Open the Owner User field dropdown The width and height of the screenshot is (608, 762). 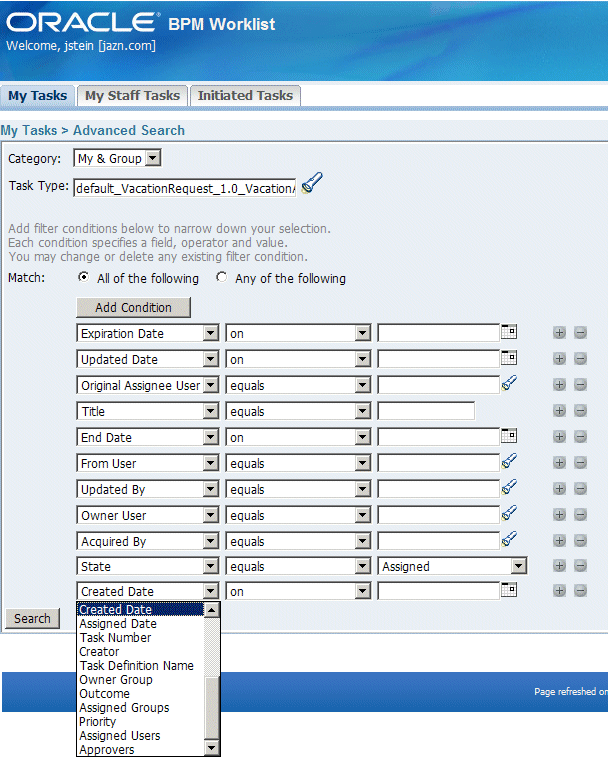click(x=148, y=515)
